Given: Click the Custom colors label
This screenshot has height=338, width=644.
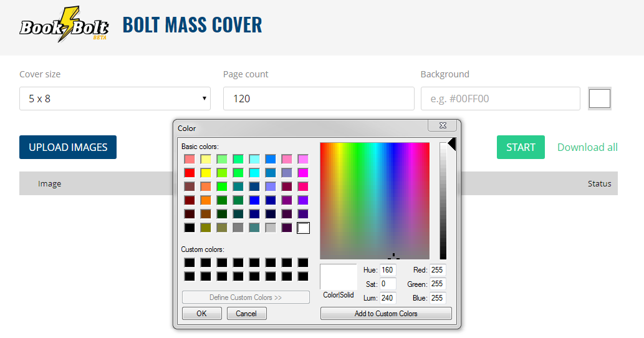Looking at the screenshot, I should (x=203, y=249).
